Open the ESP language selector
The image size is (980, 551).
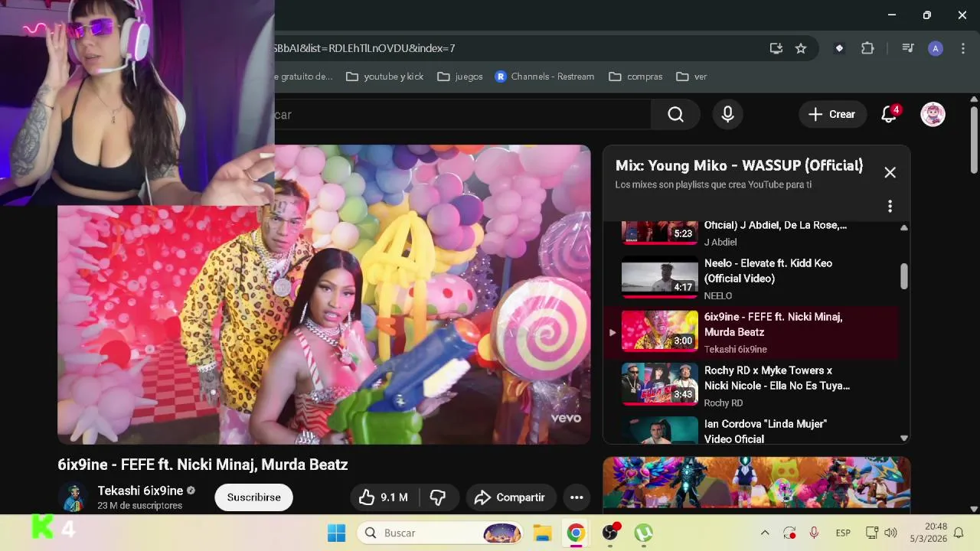[843, 533]
